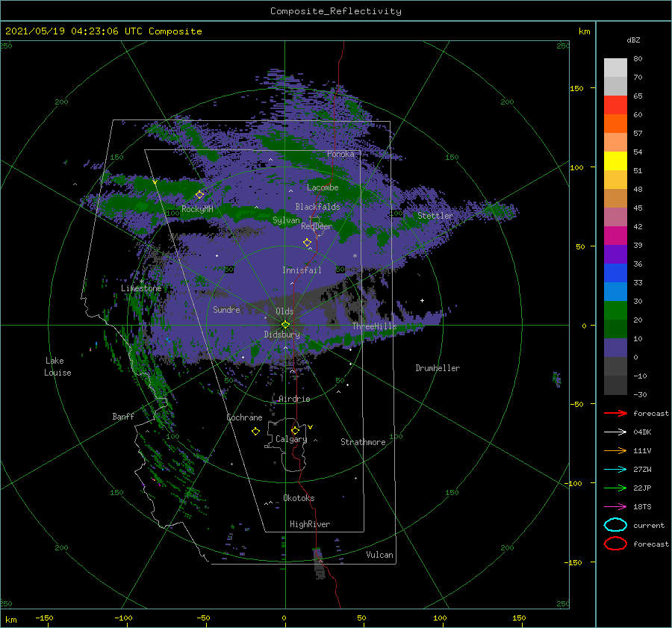The height and width of the screenshot is (628, 672).
Task: Click the HighRiver label
Action: (310, 524)
